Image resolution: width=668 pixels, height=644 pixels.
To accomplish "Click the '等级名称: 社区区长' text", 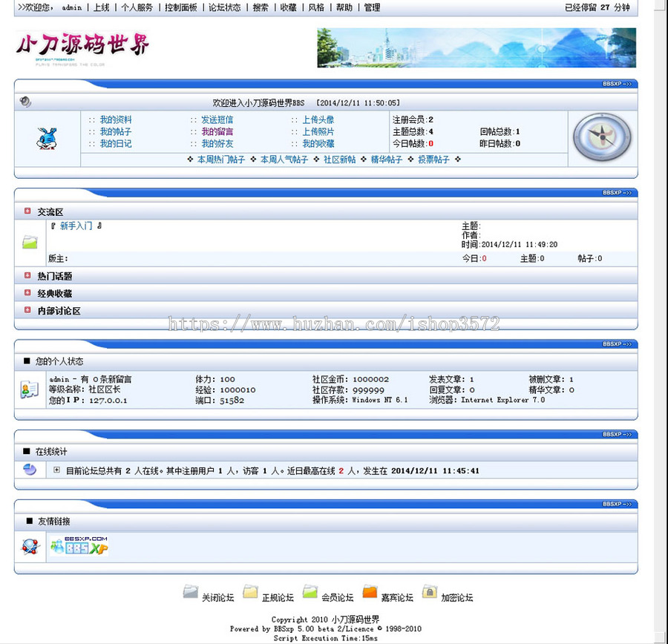I will click(x=85, y=390).
